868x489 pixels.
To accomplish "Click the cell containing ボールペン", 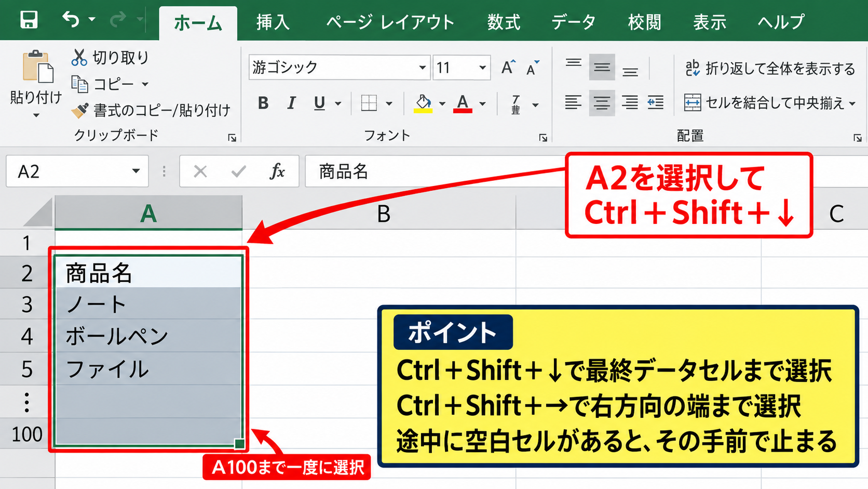I will [x=148, y=336].
